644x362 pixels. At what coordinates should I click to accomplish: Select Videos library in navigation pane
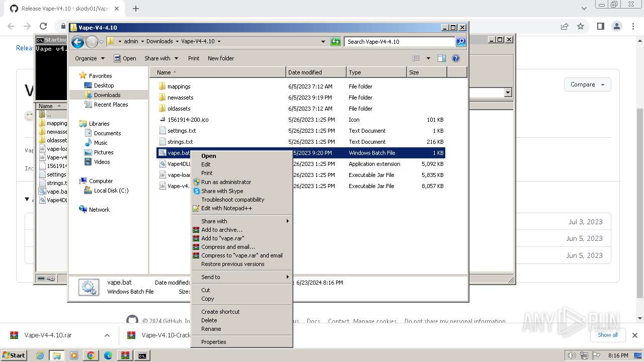coord(102,162)
